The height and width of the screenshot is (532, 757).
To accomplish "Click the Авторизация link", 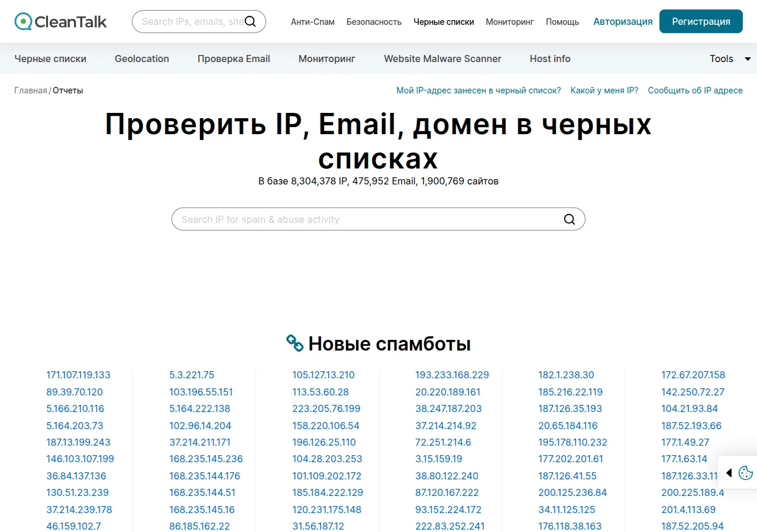I will click(623, 22).
